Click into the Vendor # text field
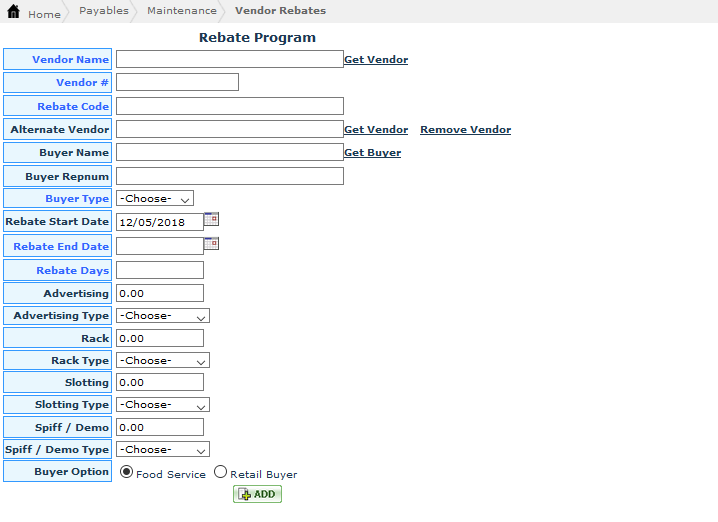Image resolution: width=718 pixels, height=522 pixels. pyautogui.click(x=177, y=82)
